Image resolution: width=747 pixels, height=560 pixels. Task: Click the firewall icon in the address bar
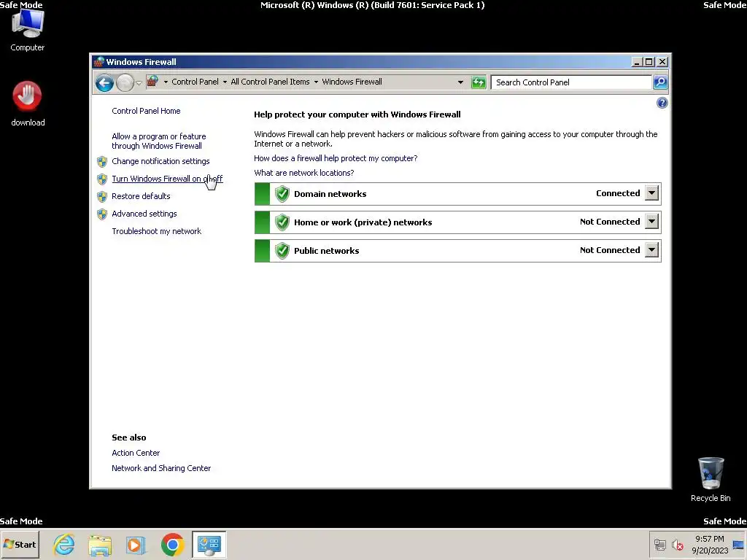click(x=152, y=82)
